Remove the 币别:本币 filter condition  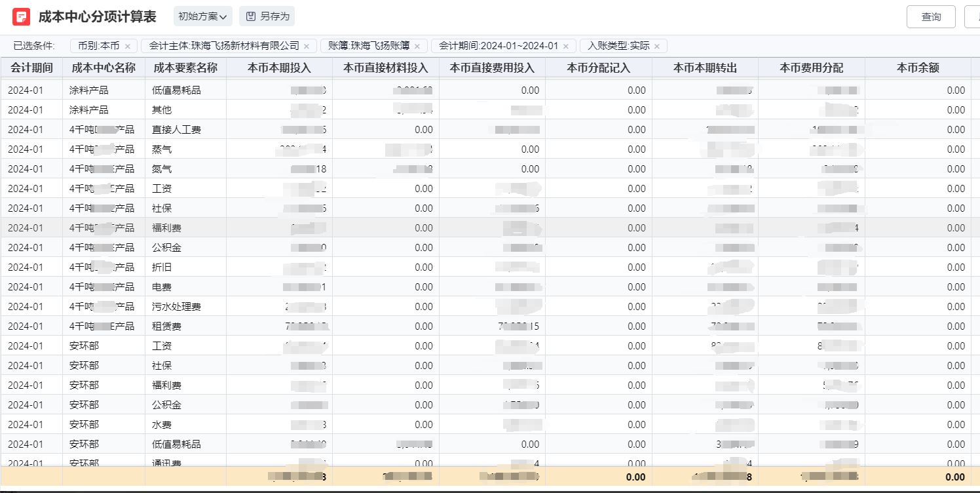click(127, 46)
